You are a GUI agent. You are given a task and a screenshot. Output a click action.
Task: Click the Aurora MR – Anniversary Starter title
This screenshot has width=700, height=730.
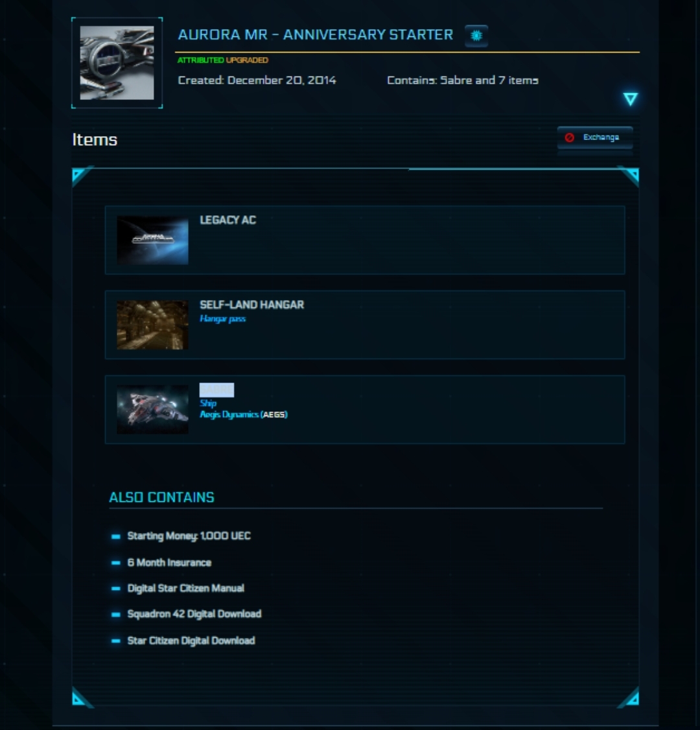[x=316, y=35]
